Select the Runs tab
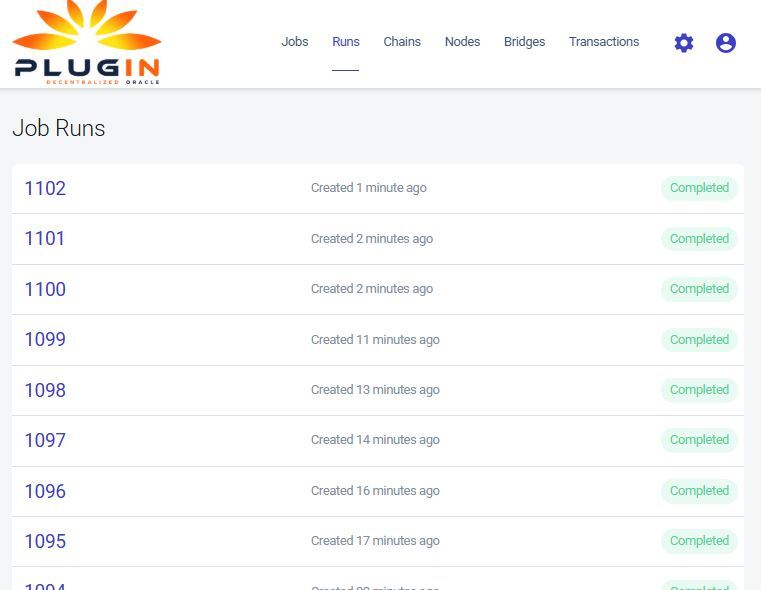Viewport: 761px width, 590px height. (346, 42)
